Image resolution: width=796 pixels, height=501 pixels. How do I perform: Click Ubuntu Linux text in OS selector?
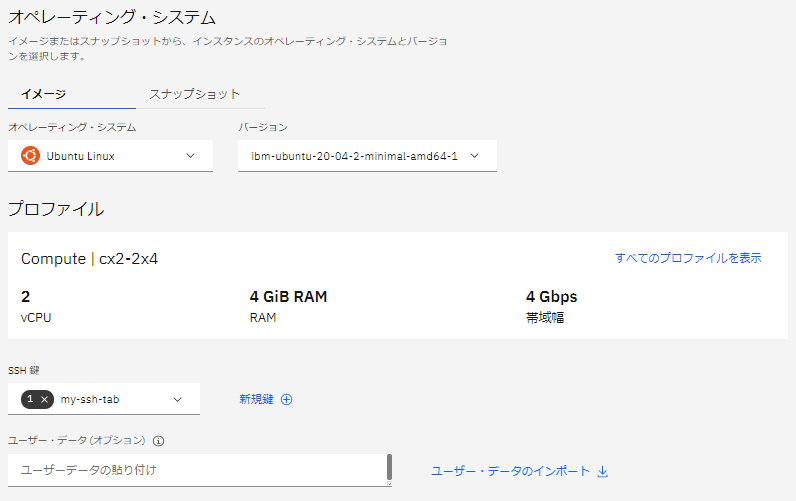click(81, 155)
